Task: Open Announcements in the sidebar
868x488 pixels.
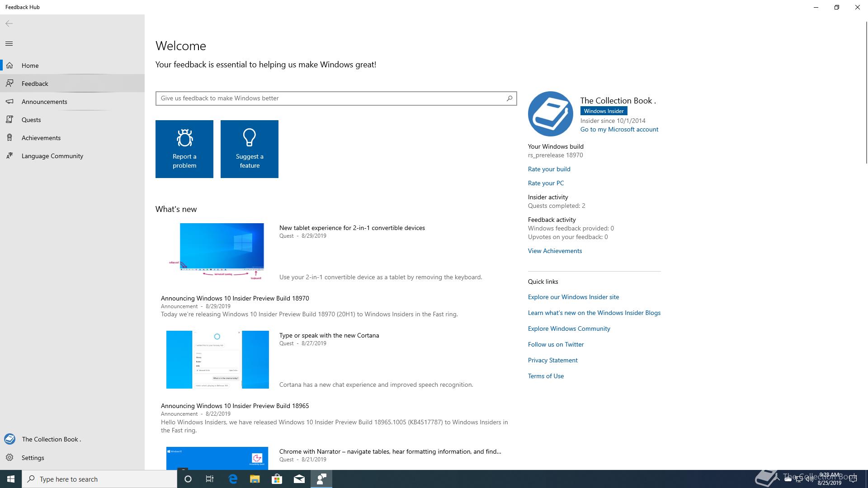Action: click(72, 102)
